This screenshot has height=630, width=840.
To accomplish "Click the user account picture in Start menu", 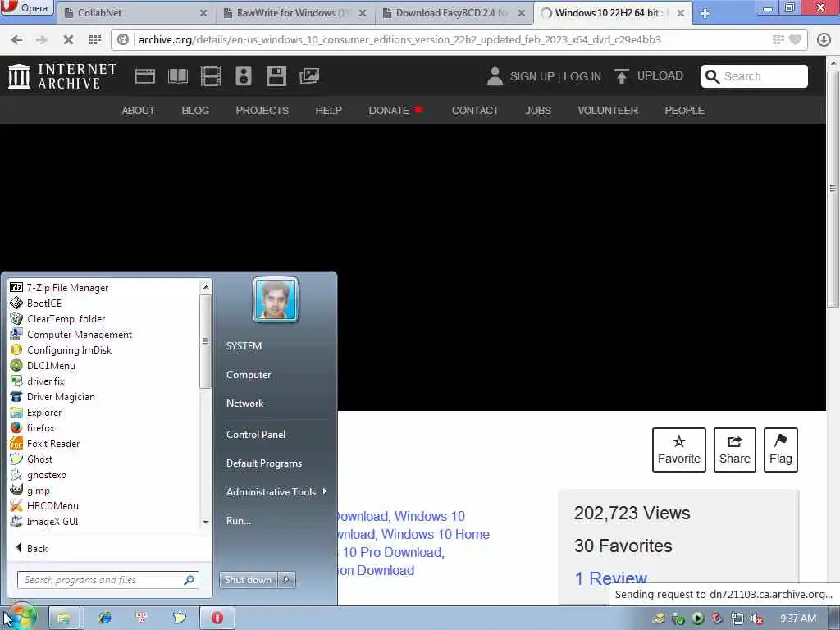I will (276, 299).
